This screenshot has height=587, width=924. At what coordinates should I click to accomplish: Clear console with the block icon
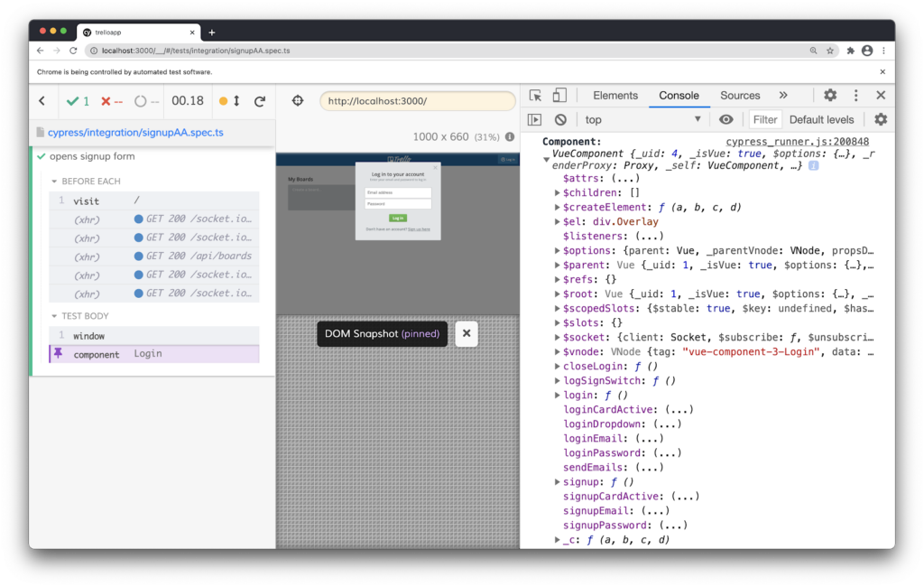560,119
